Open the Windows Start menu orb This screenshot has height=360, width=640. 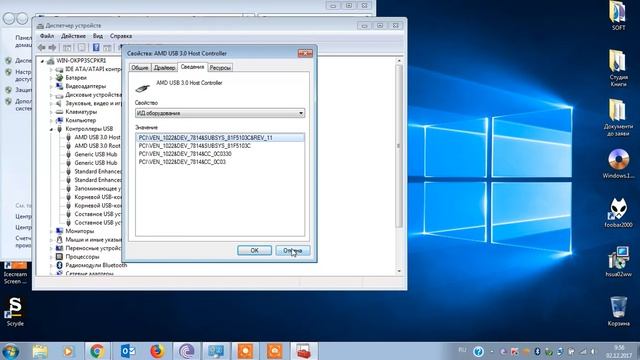pyautogui.click(x=10, y=351)
